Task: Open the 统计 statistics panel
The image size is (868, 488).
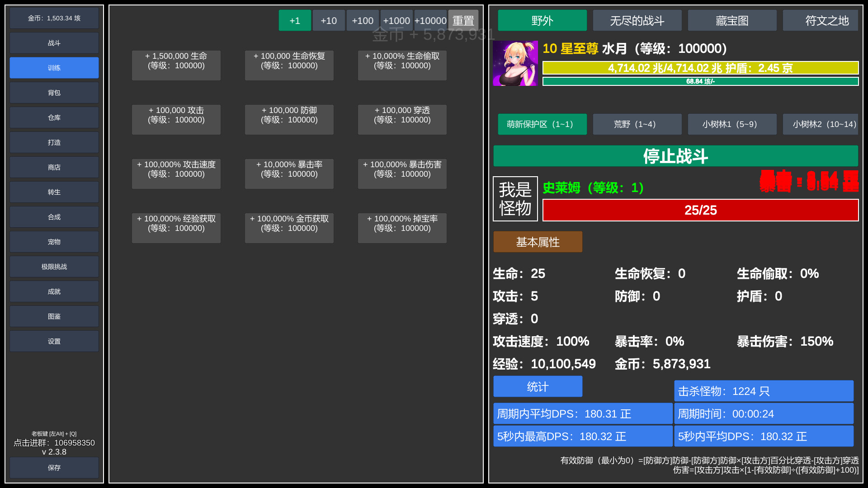Action: [538, 386]
